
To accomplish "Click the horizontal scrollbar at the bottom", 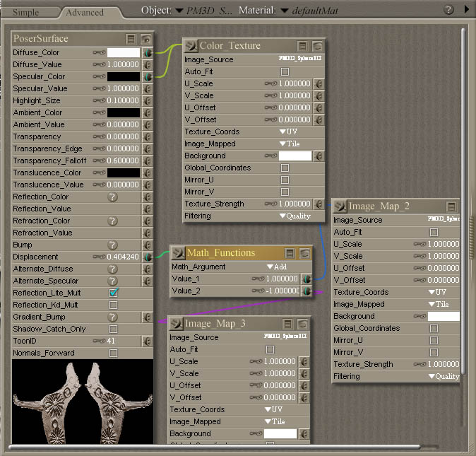I will click(214, 447).
